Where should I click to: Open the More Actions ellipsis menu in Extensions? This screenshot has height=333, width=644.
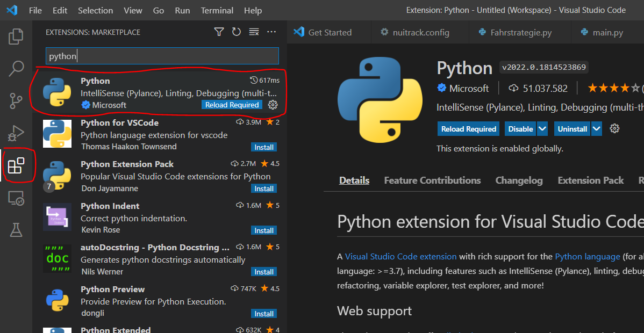[271, 32]
